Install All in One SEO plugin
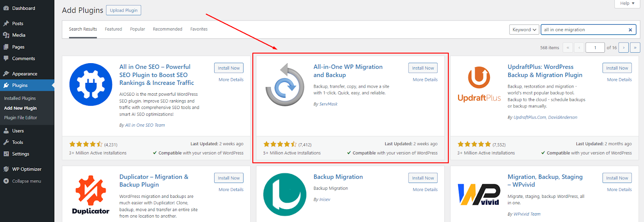The height and width of the screenshot is (222, 644). (229, 68)
